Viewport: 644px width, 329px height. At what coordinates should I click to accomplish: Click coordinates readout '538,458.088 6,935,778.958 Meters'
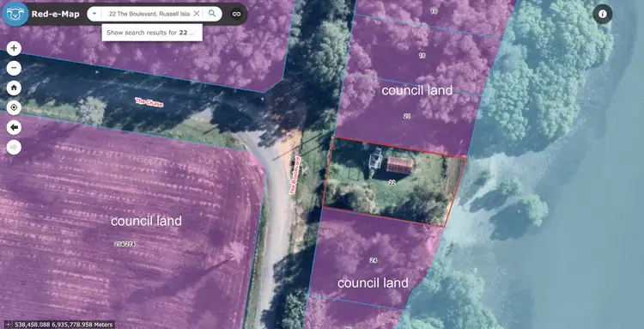pos(64,325)
